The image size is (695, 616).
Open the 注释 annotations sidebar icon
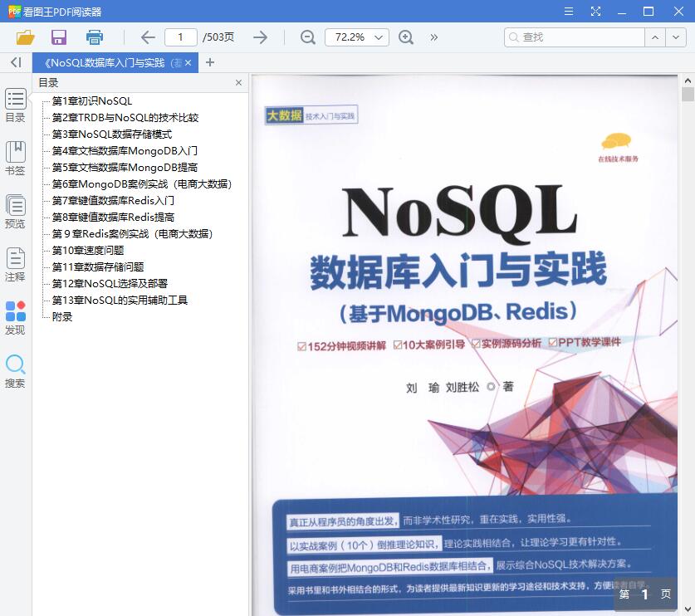pos(16,265)
